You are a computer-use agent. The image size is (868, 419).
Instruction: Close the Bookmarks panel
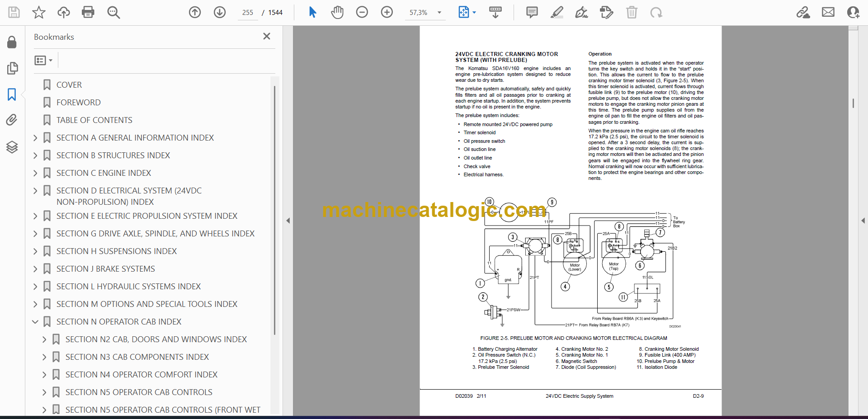[267, 36]
